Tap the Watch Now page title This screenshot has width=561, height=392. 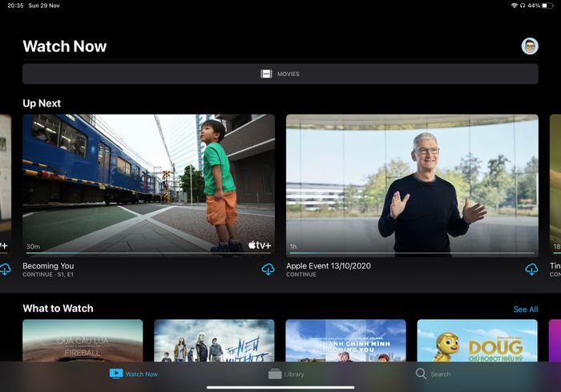click(x=65, y=46)
